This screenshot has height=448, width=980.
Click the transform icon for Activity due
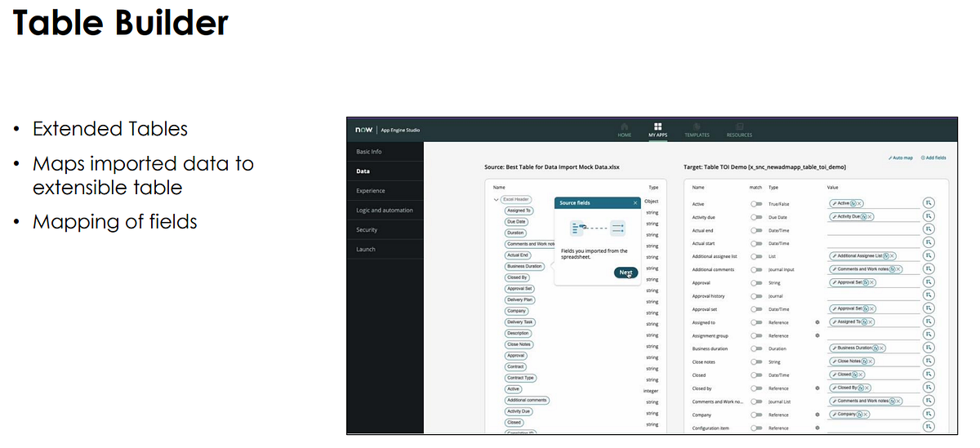coord(929,216)
